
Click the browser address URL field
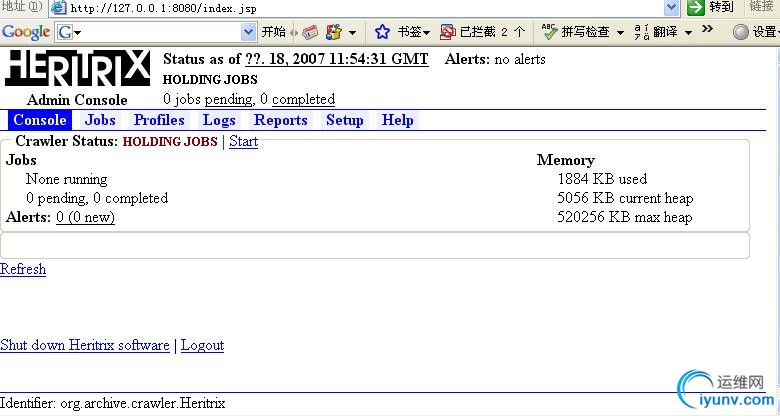[366, 8]
